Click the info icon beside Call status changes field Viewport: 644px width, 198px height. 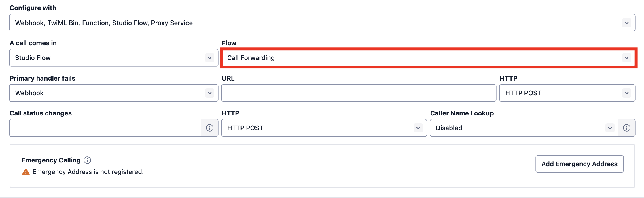[x=209, y=128]
